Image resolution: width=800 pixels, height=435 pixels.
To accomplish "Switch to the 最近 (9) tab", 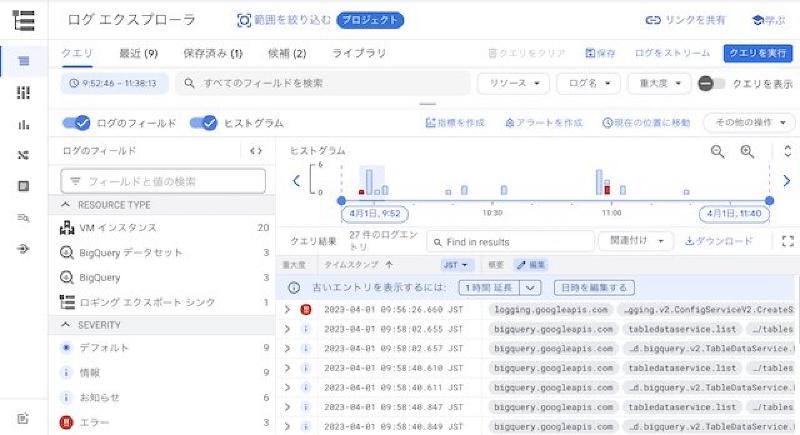I will coord(138,53).
